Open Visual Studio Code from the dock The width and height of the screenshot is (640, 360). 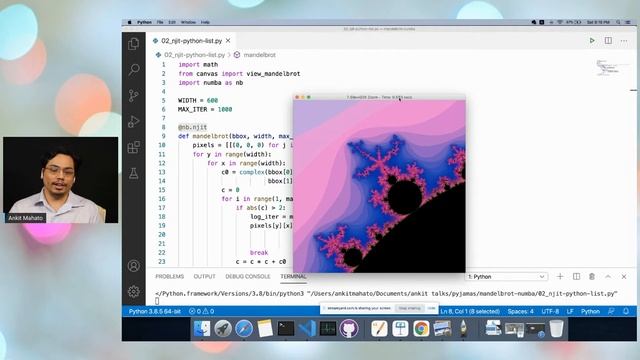(x=307, y=328)
